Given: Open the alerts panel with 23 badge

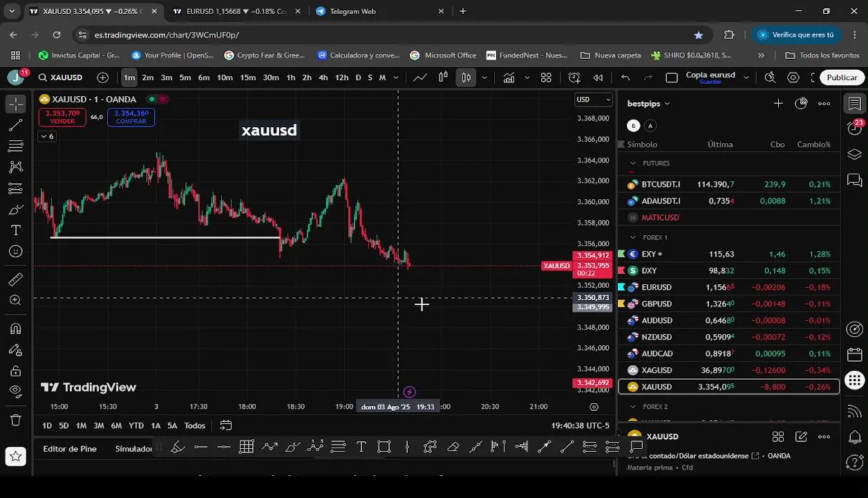Looking at the screenshot, I should 855,128.
